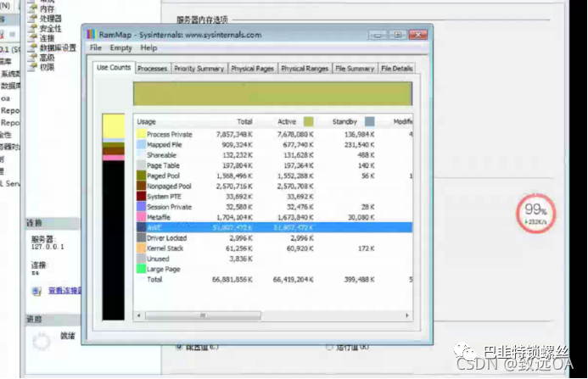
Task: Click the horizontal active memory bar
Action: (272, 93)
